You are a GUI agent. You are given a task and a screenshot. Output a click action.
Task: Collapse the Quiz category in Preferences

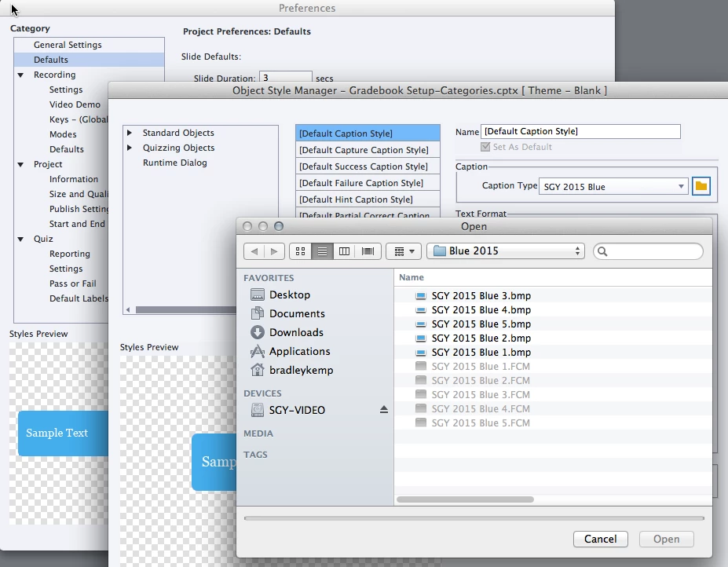[20, 240]
